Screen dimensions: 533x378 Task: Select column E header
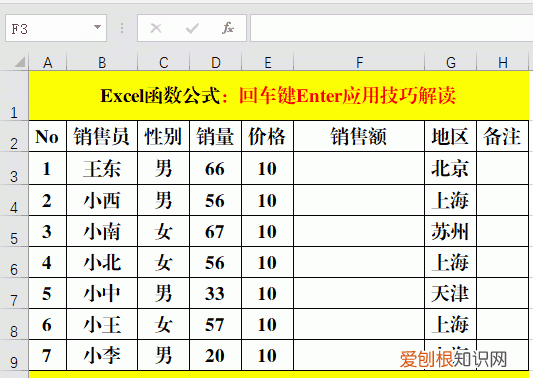click(x=268, y=62)
